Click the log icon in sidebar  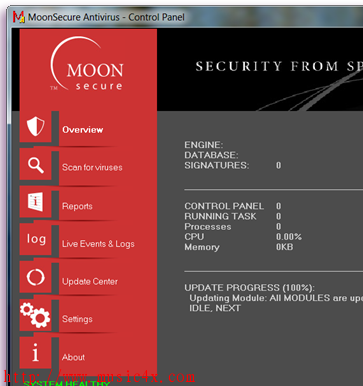click(x=36, y=239)
